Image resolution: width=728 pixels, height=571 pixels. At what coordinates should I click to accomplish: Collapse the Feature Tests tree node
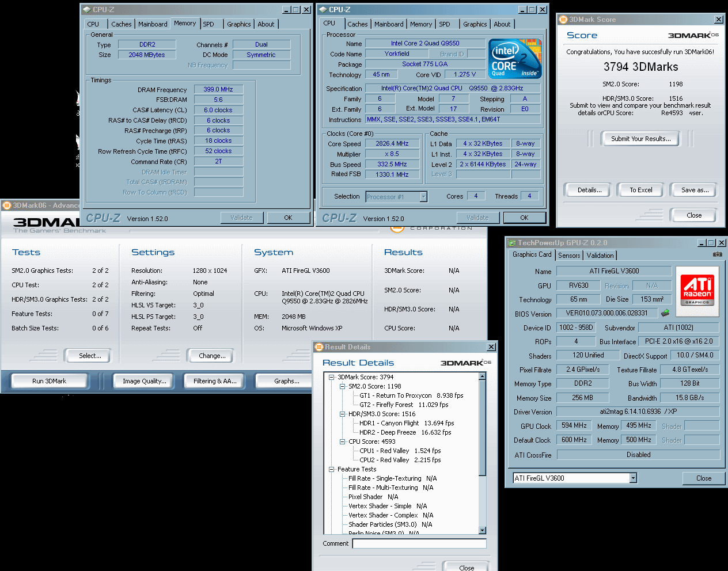[332, 470]
